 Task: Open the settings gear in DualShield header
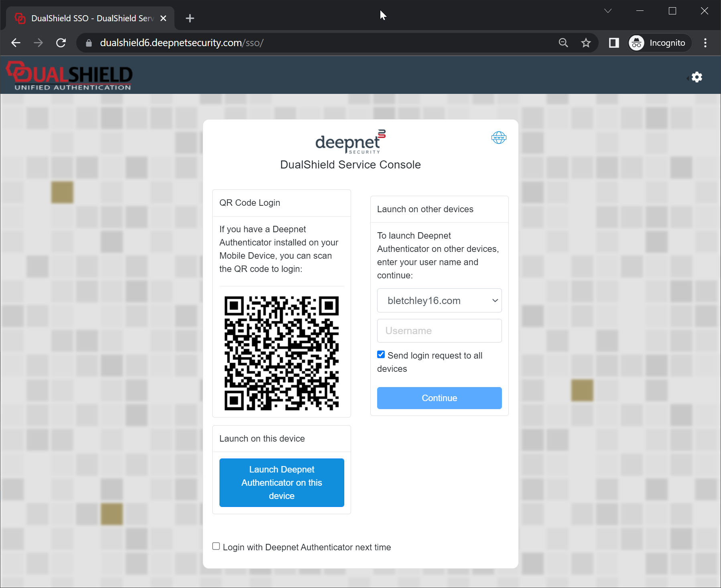click(x=697, y=77)
